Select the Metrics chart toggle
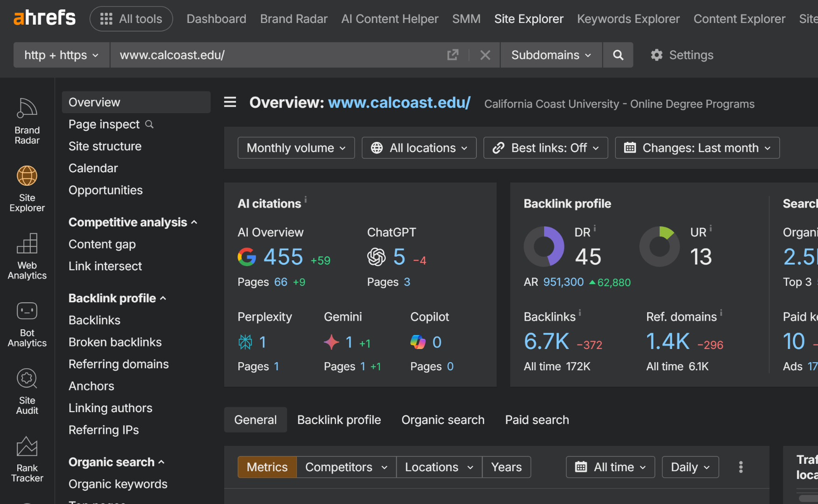Image resolution: width=818 pixels, height=504 pixels. (267, 467)
